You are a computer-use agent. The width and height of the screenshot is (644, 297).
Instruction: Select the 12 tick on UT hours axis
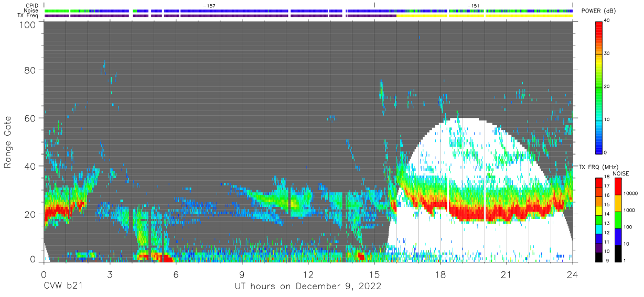coord(308,274)
